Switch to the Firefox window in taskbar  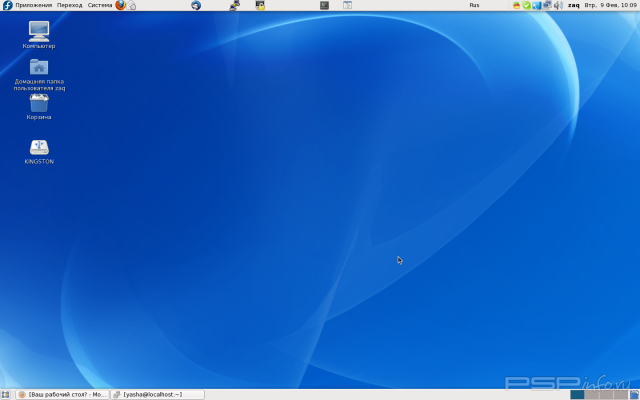(x=62, y=394)
